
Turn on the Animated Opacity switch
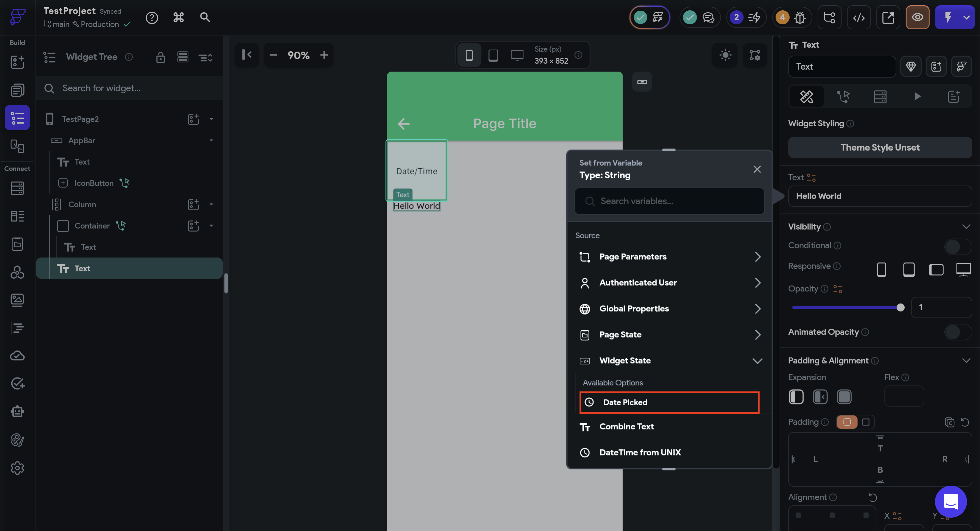958,332
